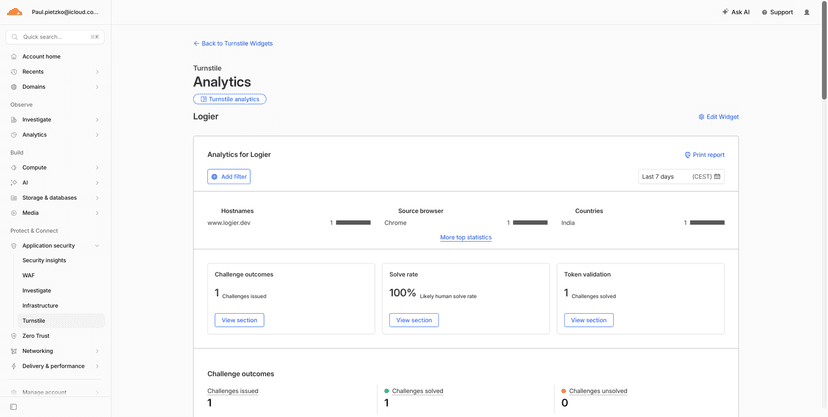Click the Cloudflare cloud logo

15,12
